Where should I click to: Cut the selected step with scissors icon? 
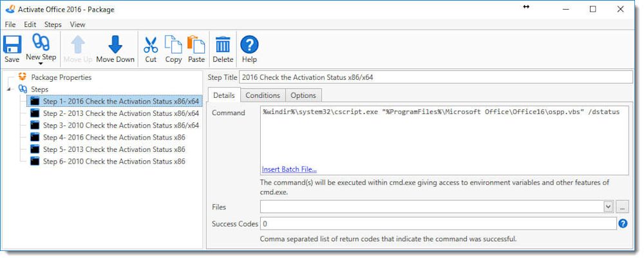pyautogui.click(x=151, y=44)
